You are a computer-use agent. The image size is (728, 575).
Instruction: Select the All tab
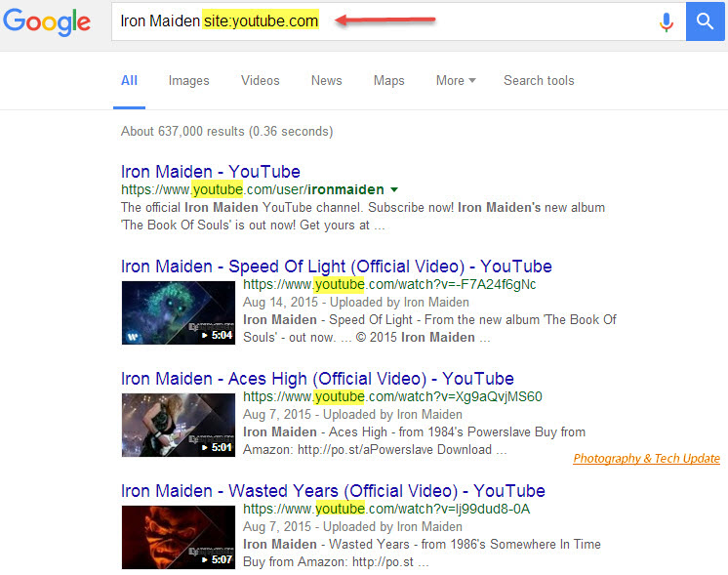[129, 81]
